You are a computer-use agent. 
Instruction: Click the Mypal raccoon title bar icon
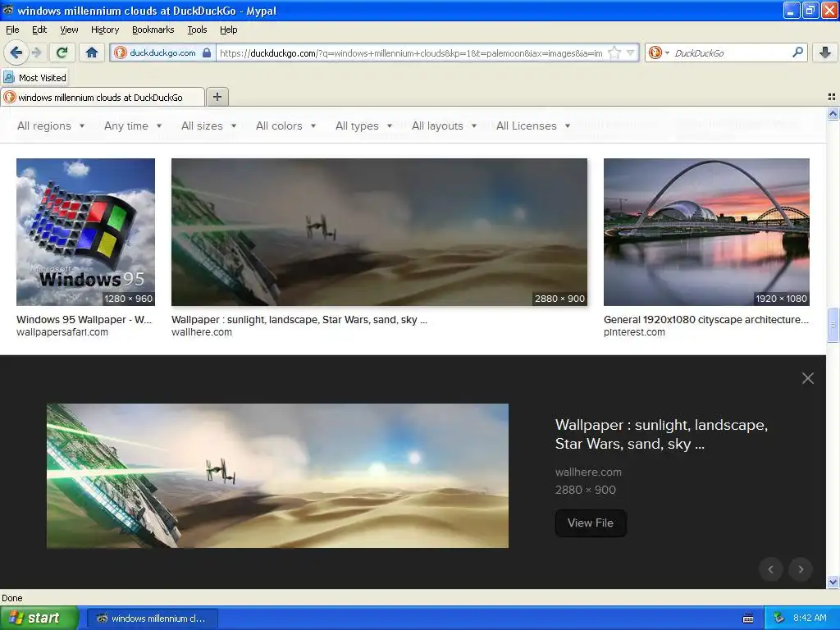8,10
